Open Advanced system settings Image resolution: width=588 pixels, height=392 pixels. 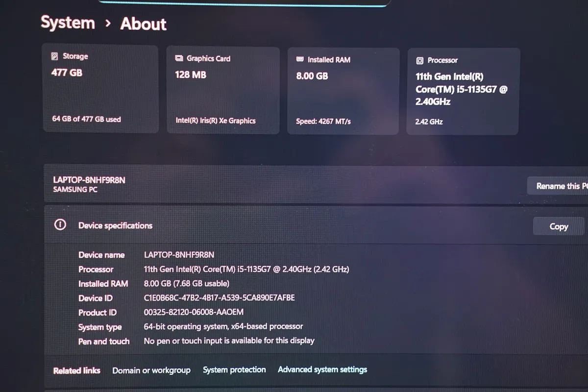click(322, 369)
